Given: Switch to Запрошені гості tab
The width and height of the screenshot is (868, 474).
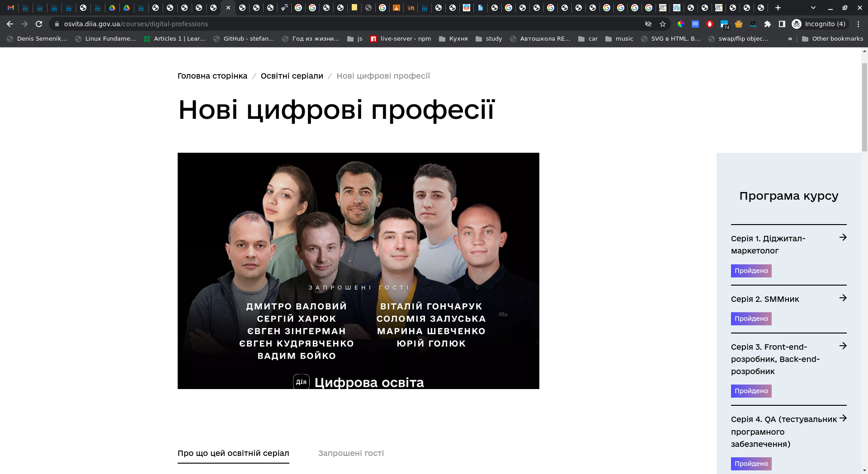Looking at the screenshot, I should [x=351, y=453].
